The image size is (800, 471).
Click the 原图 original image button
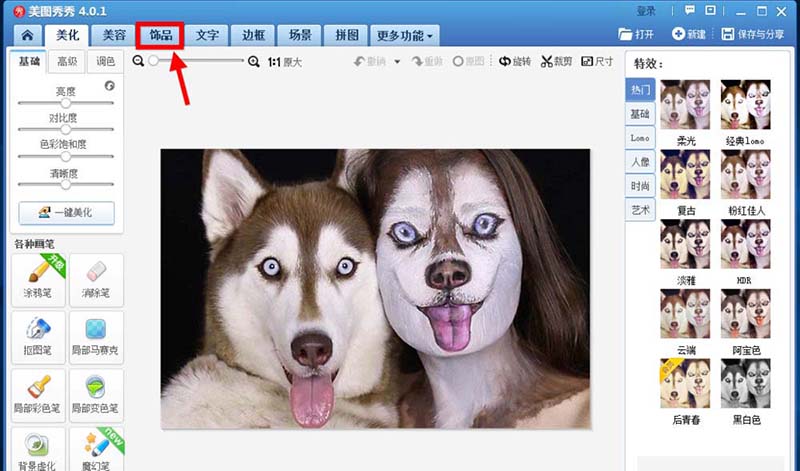tap(468, 62)
